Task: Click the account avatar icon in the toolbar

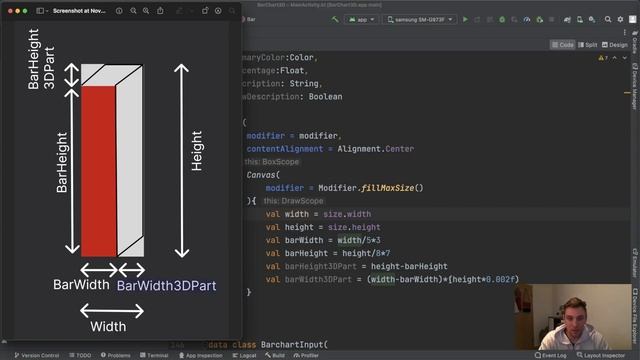Action: point(632,19)
